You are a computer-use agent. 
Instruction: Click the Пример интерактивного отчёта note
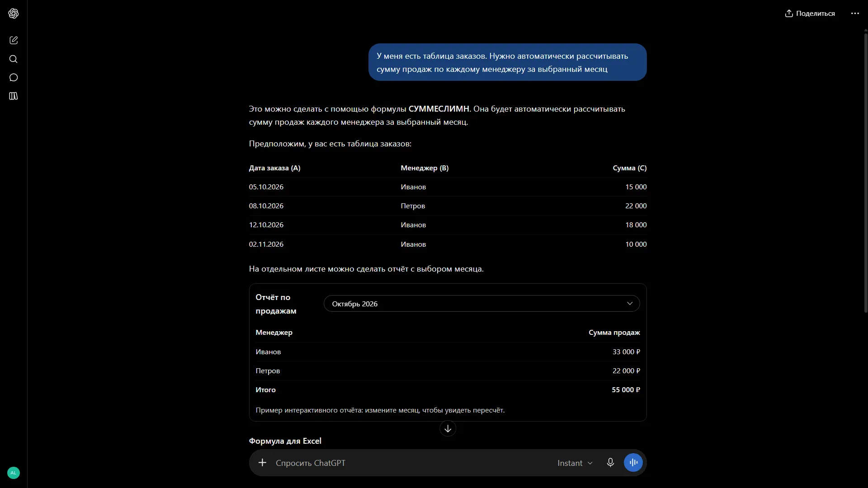point(380,410)
